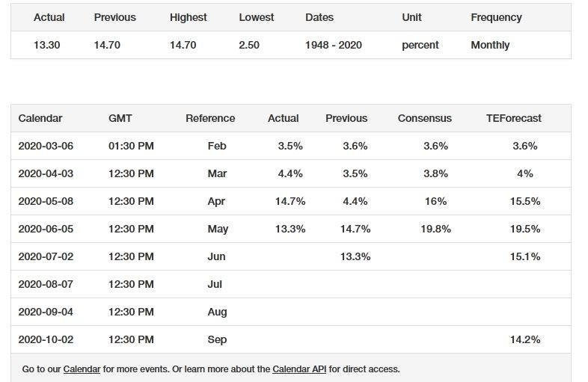Open the Calendar link in footer
Viewport: 588px width, 382px height.
coord(82,369)
